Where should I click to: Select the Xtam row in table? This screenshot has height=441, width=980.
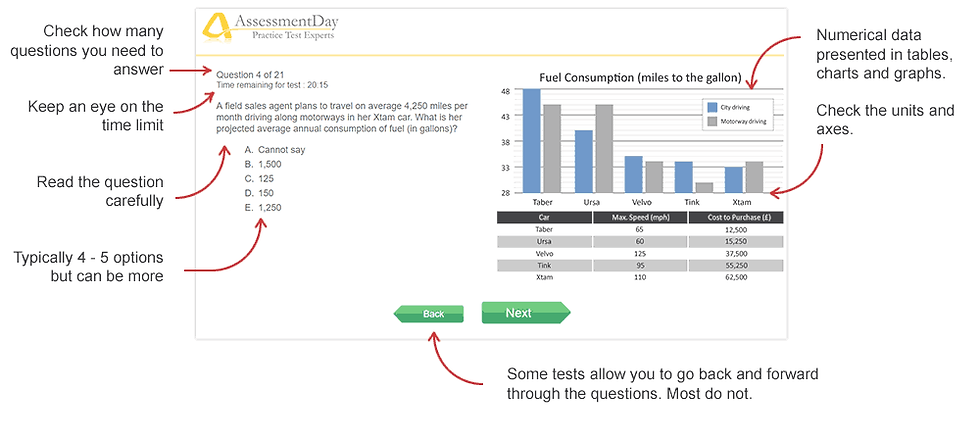639,277
